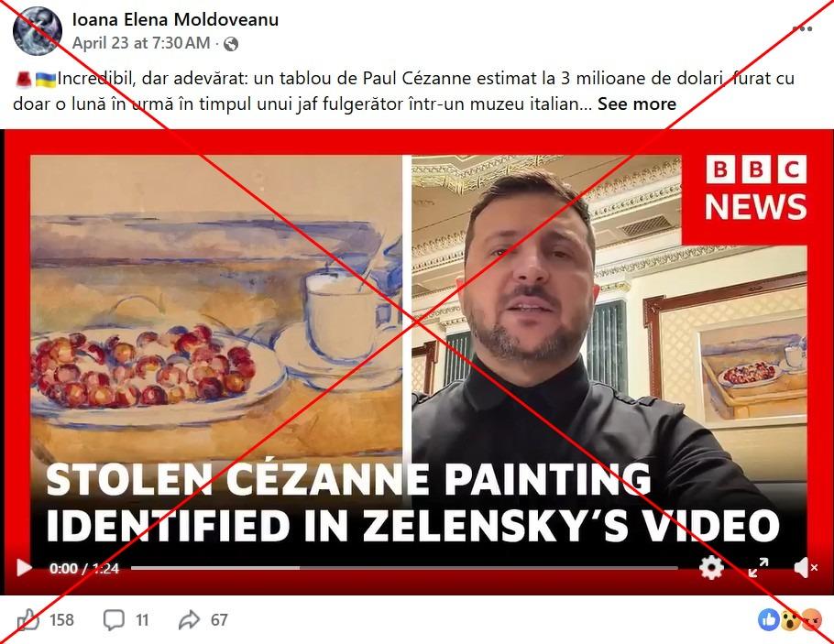Click the 67 shares count
834x644 pixels.
(219, 620)
